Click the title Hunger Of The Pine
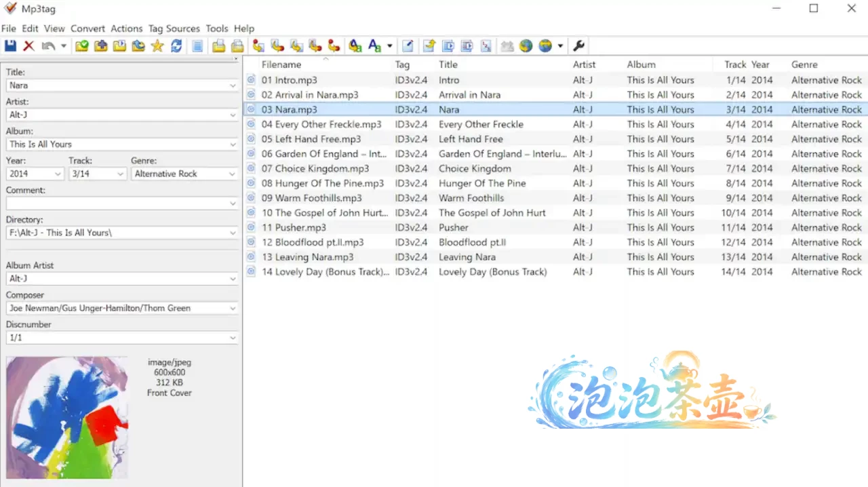The width and height of the screenshot is (868, 487). coord(482,183)
